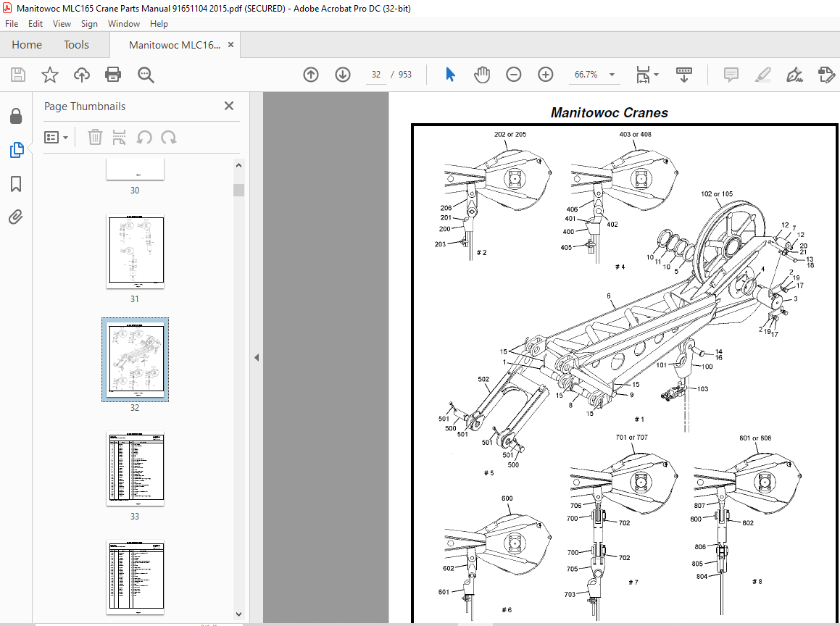
Task: Click the Manitowoc Cranes page heading
Action: point(609,112)
